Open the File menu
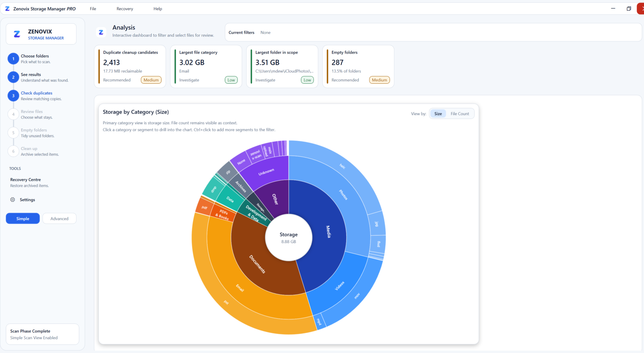644x353 pixels. (93, 9)
